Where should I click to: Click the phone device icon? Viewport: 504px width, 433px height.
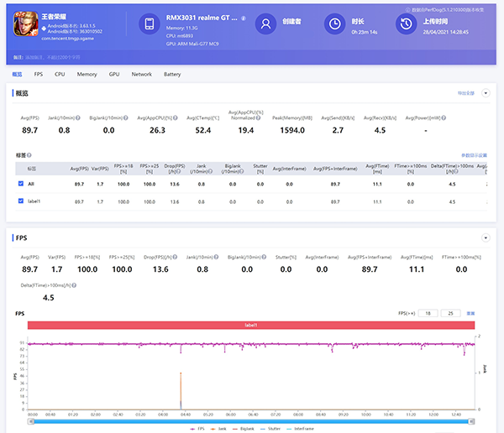[x=148, y=25]
